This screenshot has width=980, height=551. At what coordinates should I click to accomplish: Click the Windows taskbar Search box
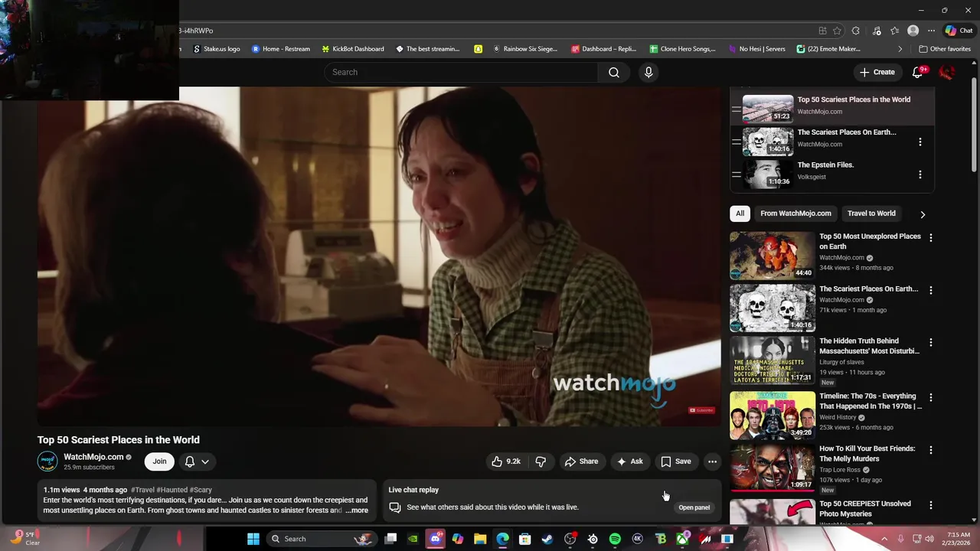[322, 539]
